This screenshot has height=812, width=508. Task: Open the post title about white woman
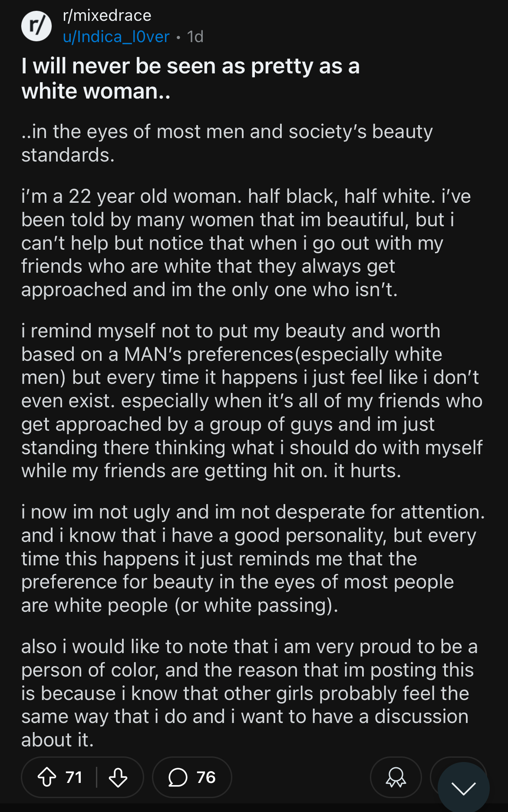(191, 79)
